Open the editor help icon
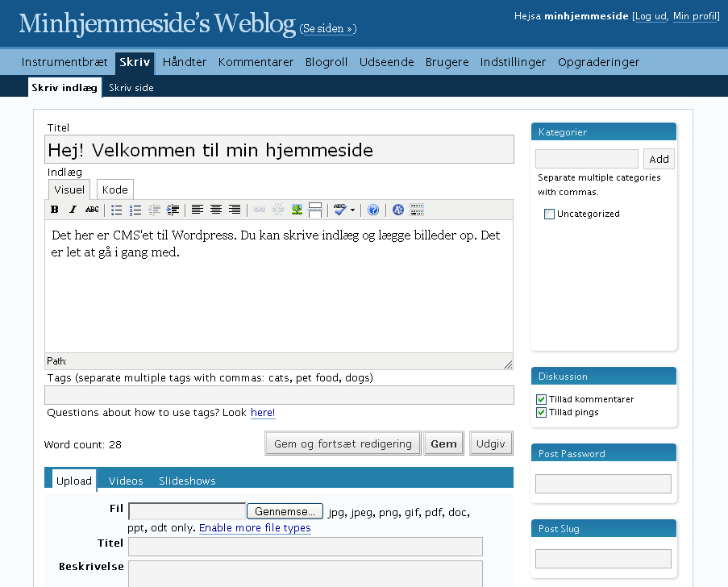Image resolution: width=728 pixels, height=587 pixels. (x=373, y=210)
